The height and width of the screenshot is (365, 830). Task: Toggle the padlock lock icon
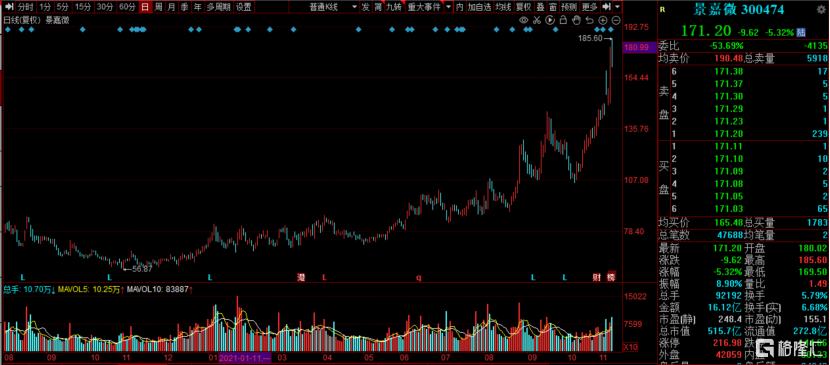[x=563, y=20]
